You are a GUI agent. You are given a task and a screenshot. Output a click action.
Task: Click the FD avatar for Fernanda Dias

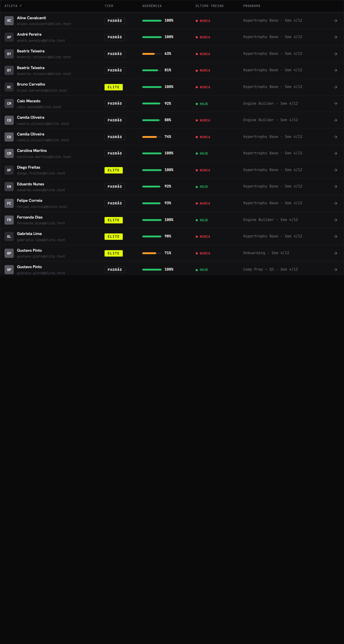[x=9, y=220]
